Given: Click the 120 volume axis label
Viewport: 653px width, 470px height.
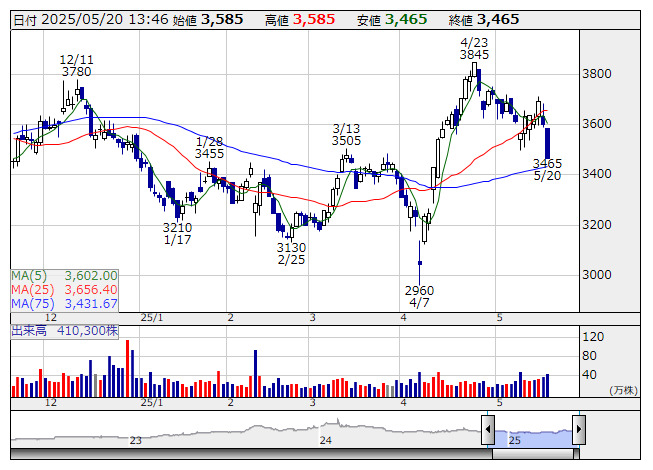Looking at the screenshot, I should pos(593,337).
